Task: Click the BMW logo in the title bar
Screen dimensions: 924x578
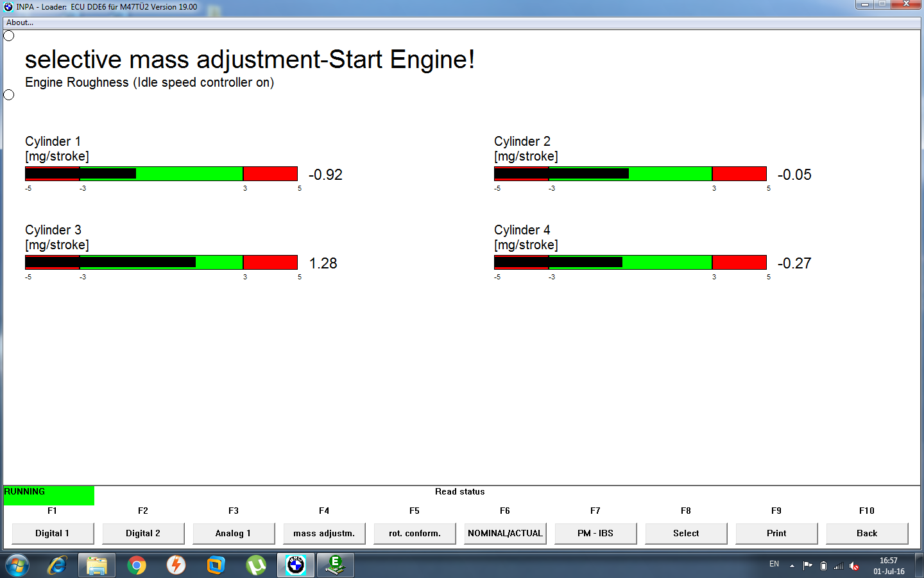Action: 8,6
